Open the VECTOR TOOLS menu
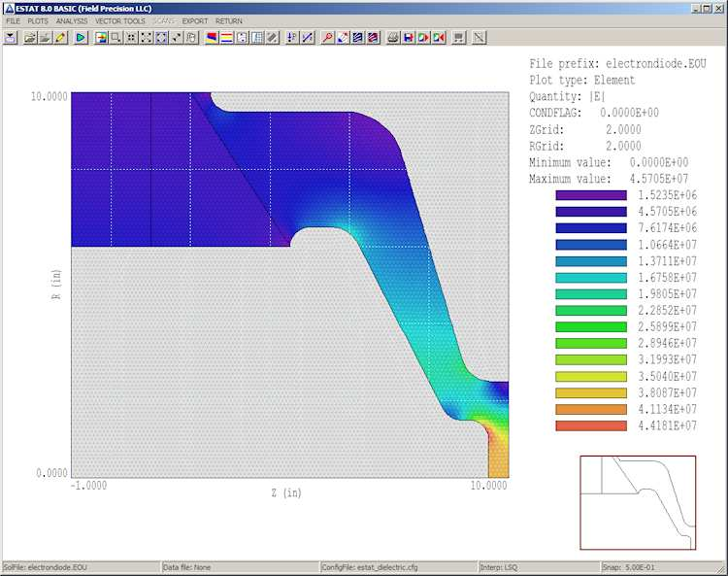Image resolution: width=728 pixels, height=576 pixels. [x=120, y=20]
